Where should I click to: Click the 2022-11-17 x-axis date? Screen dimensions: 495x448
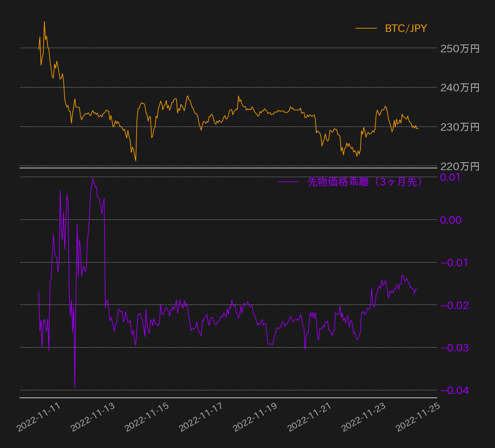202,417
